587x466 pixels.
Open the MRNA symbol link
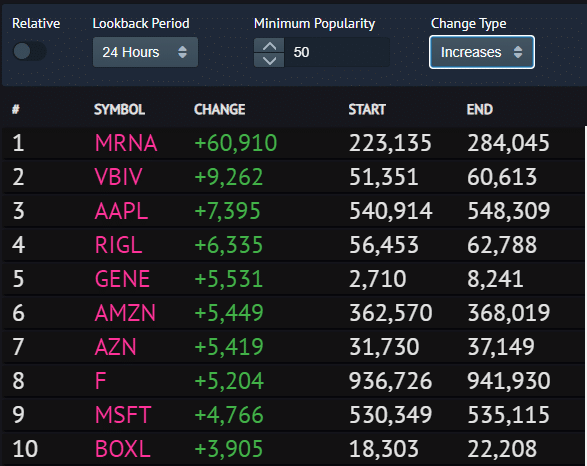(x=126, y=143)
